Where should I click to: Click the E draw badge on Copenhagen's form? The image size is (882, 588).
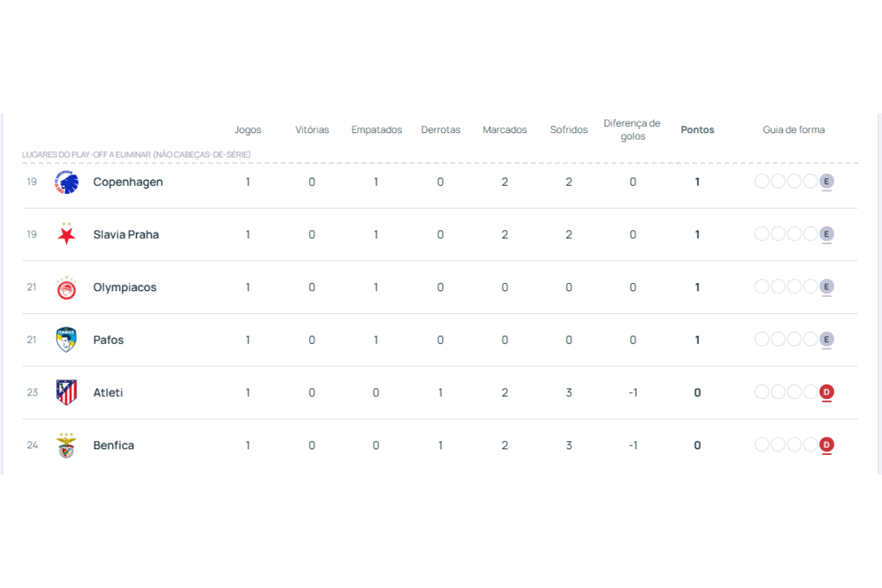[827, 180]
